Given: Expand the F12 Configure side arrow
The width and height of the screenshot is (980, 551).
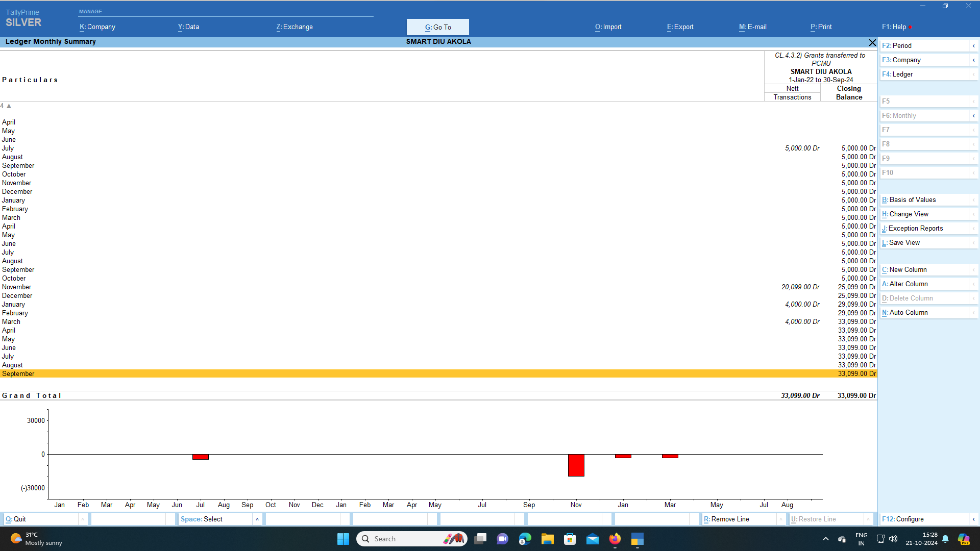Looking at the screenshot, I should point(973,519).
